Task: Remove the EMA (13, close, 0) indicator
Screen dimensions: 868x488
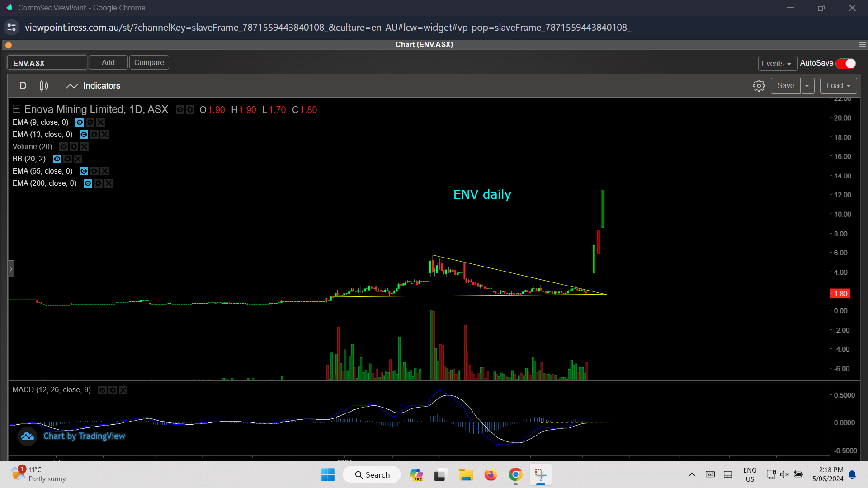Action: point(104,135)
